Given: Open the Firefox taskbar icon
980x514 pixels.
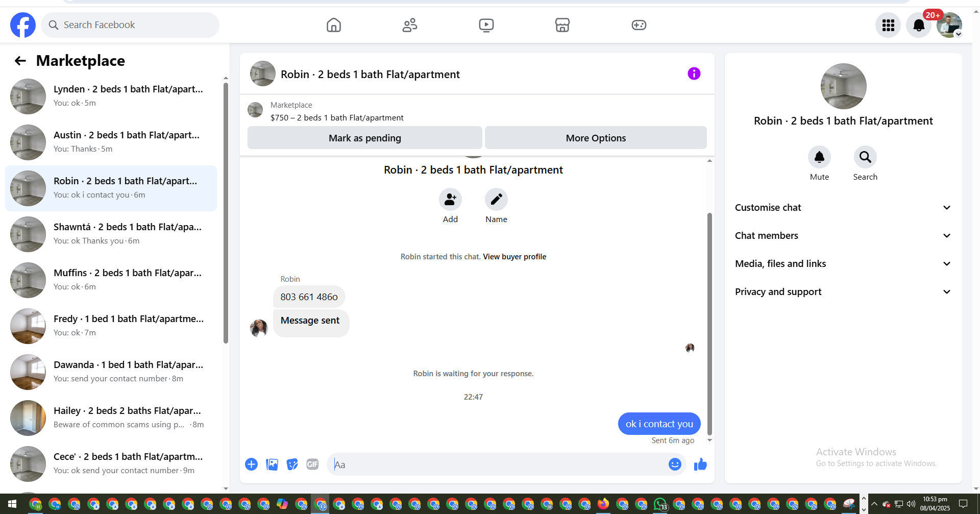Looking at the screenshot, I should coord(603,504).
